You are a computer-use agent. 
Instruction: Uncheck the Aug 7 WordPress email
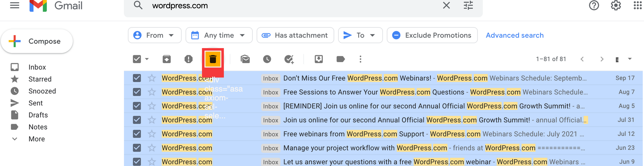tap(137, 92)
